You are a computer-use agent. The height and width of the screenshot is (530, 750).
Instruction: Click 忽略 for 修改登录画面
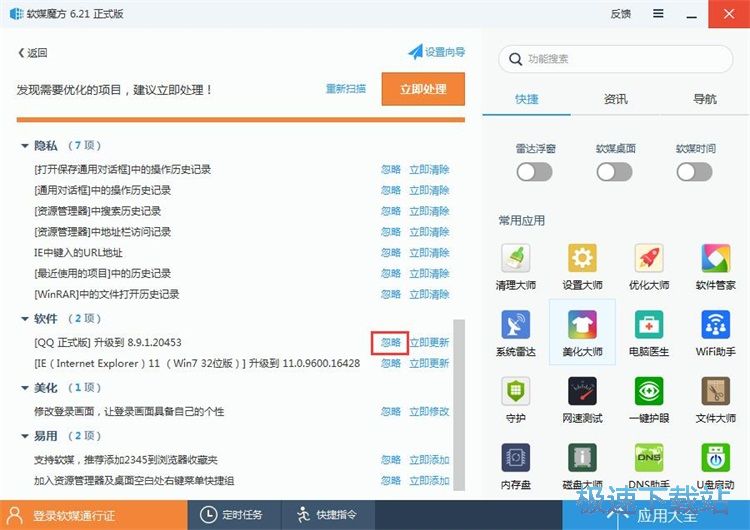pyautogui.click(x=390, y=411)
